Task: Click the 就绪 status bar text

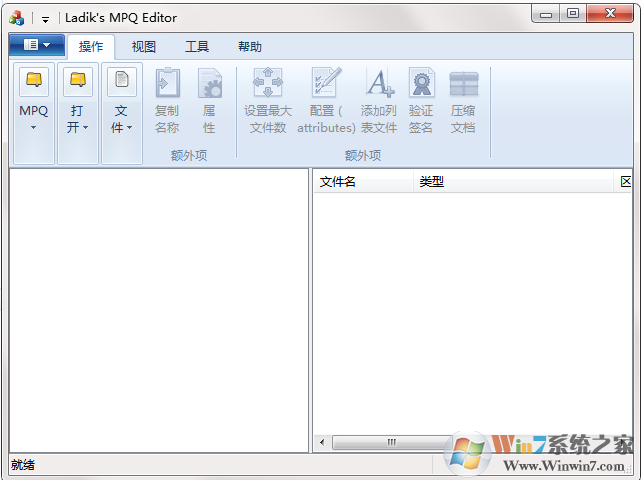Action: 23,465
